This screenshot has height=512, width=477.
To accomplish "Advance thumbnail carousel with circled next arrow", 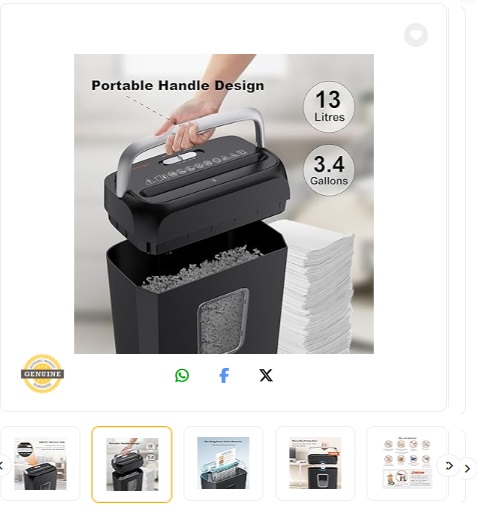I will tap(449, 466).
